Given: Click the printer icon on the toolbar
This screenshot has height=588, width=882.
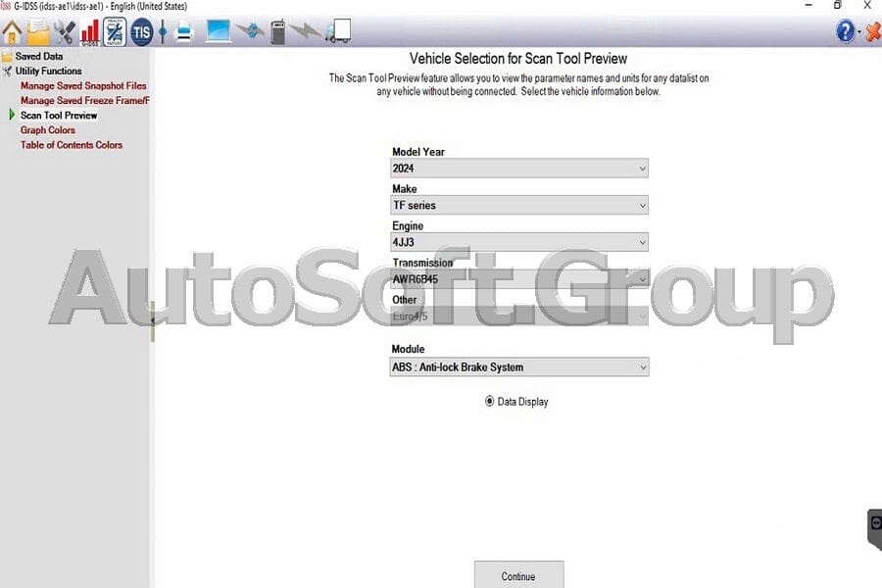Looking at the screenshot, I should [183, 30].
